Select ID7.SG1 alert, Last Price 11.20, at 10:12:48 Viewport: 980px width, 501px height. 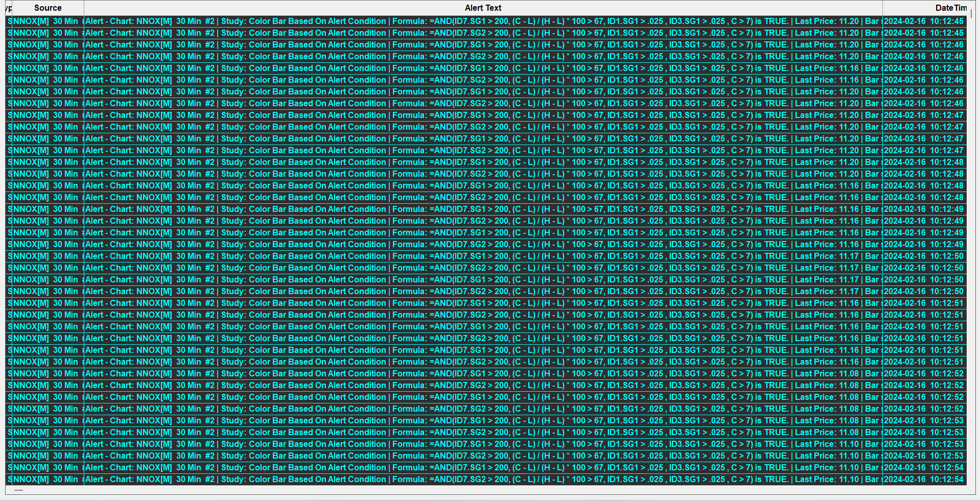[486, 162]
